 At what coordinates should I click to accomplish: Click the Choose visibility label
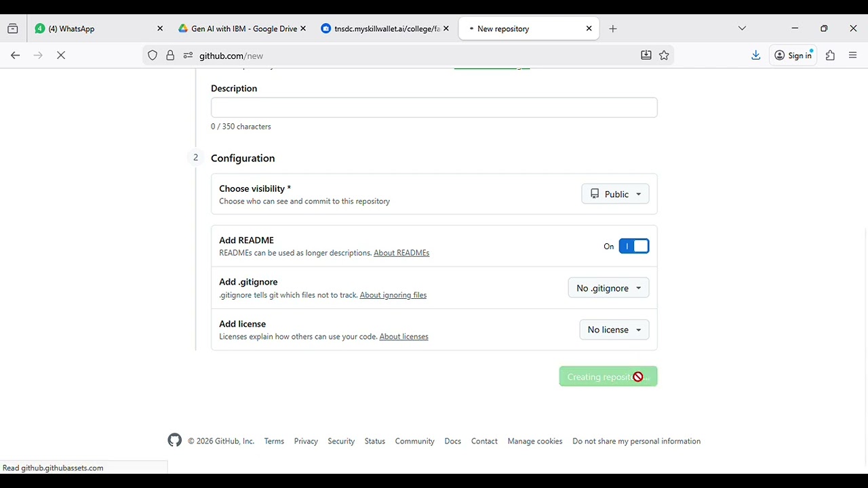click(x=255, y=188)
